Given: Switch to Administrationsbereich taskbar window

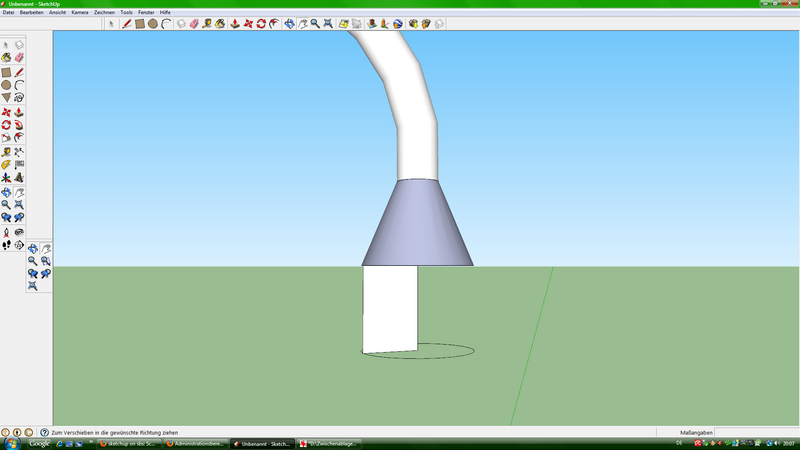Looking at the screenshot, I should click(x=195, y=443).
